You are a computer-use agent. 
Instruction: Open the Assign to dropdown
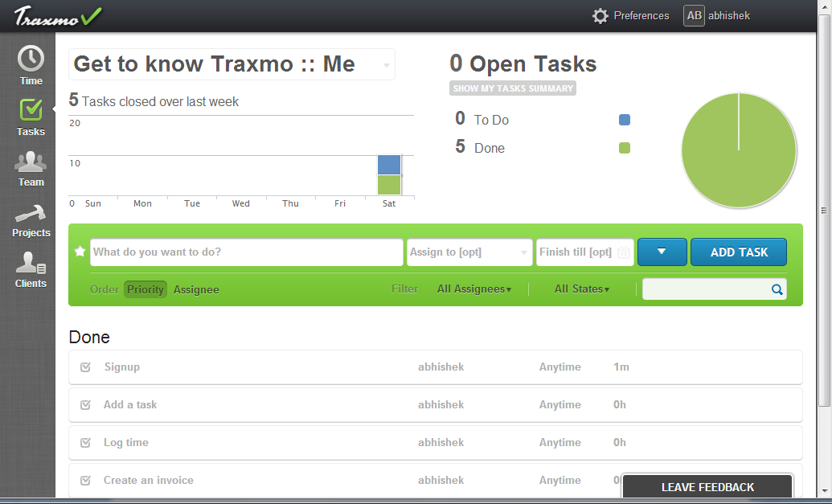tap(469, 252)
